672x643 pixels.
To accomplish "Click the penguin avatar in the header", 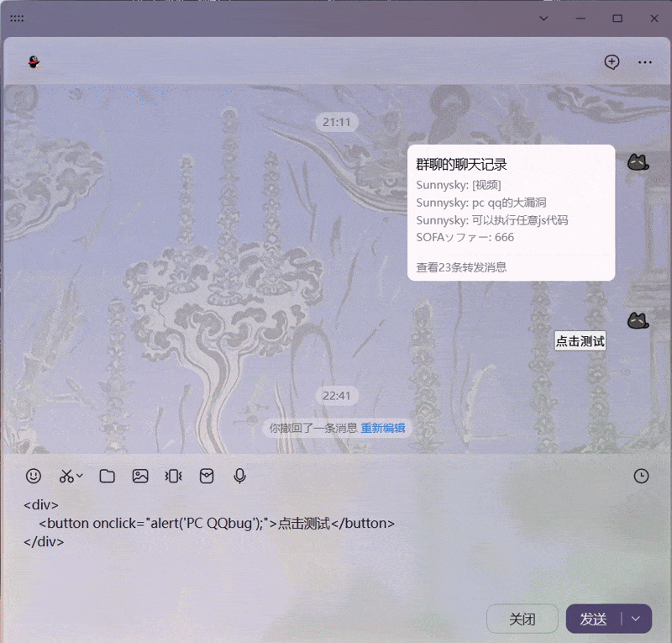I will coord(34,62).
